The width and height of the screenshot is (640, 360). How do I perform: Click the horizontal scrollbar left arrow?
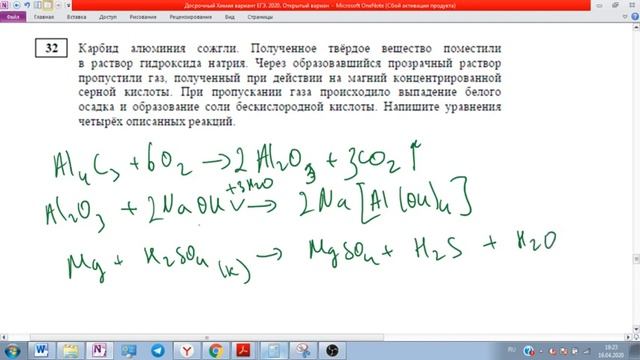tap(4, 337)
